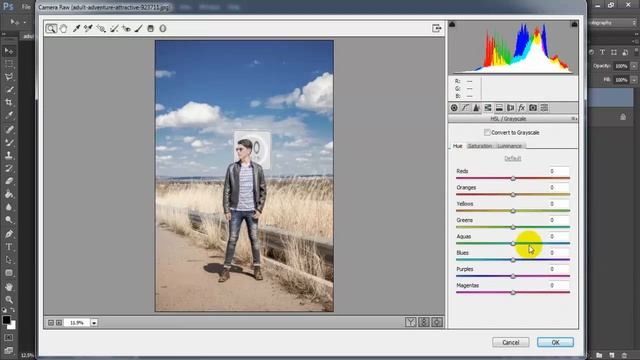Screen dimensions: 640x360
Task: Click the foreground color swatch in Photoshop
Action: 6,320
